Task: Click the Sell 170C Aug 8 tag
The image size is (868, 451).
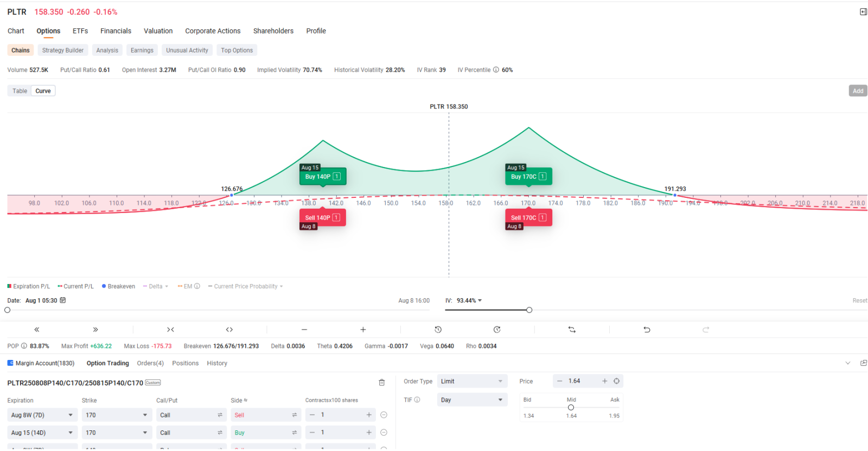Action: [x=528, y=217]
